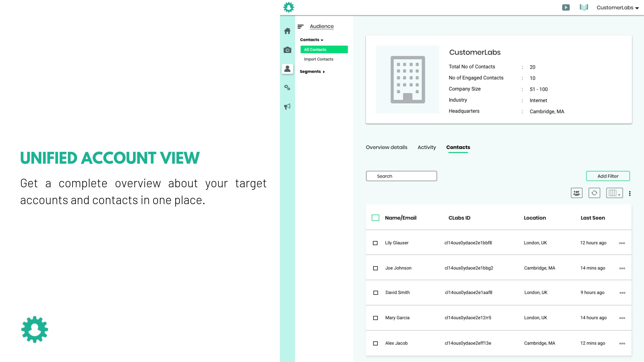This screenshot has width=644, height=362.
Task: Open the Lily Glauser contact name
Action: (396, 243)
